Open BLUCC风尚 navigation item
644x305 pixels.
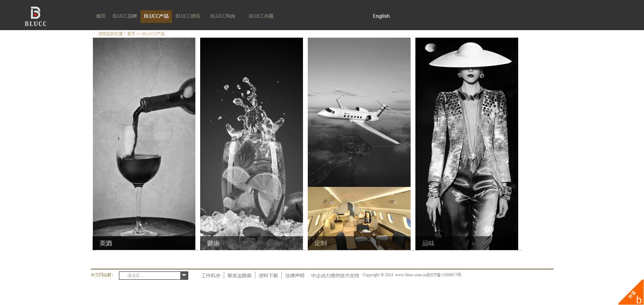click(x=223, y=16)
